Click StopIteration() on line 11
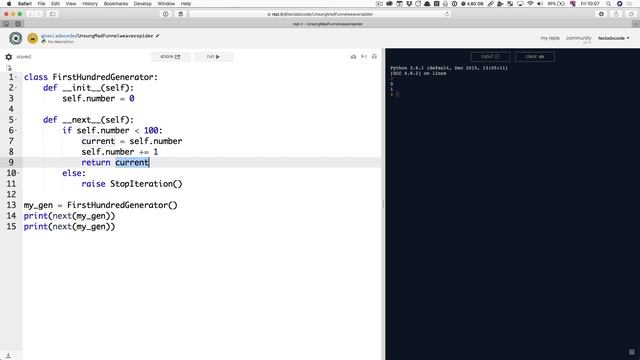Image resolution: width=640 pixels, height=360 pixels. click(x=146, y=184)
